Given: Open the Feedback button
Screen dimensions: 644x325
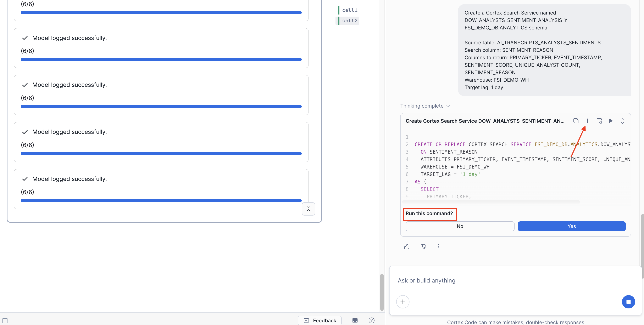Looking at the screenshot, I should [x=320, y=320].
